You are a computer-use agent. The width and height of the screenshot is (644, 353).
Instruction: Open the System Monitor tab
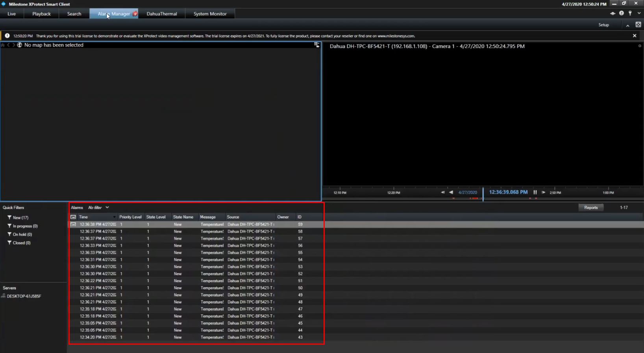[210, 14]
